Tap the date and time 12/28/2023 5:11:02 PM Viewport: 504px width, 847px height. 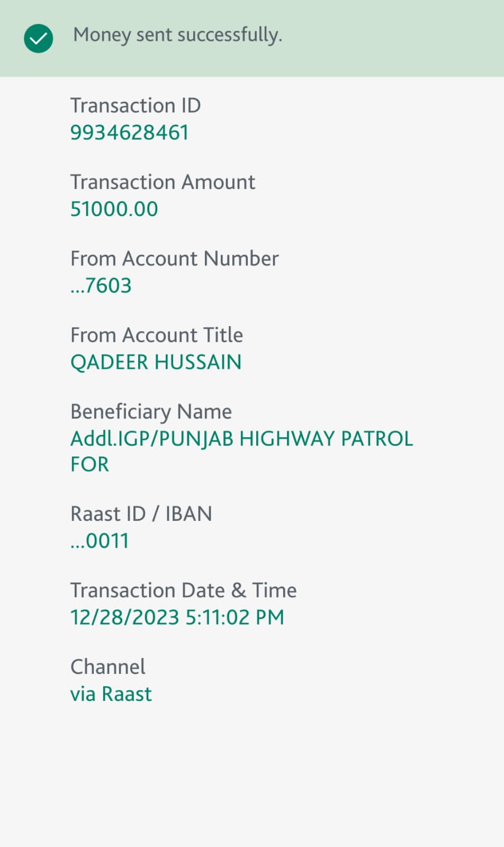point(177,617)
